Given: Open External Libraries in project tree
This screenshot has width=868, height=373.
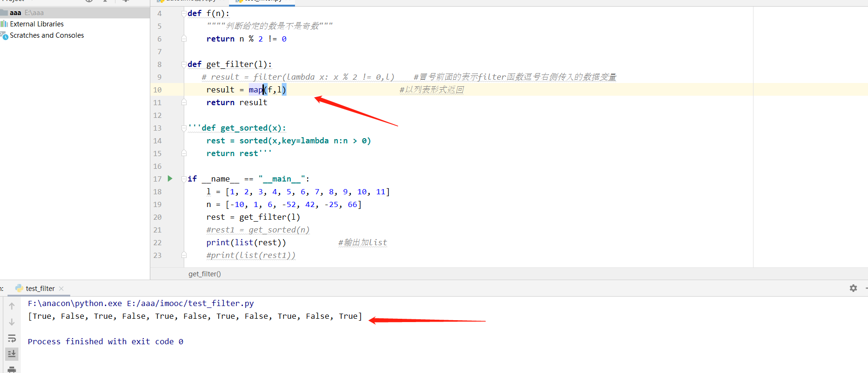Looking at the screenshot, I should coord(37,24).
